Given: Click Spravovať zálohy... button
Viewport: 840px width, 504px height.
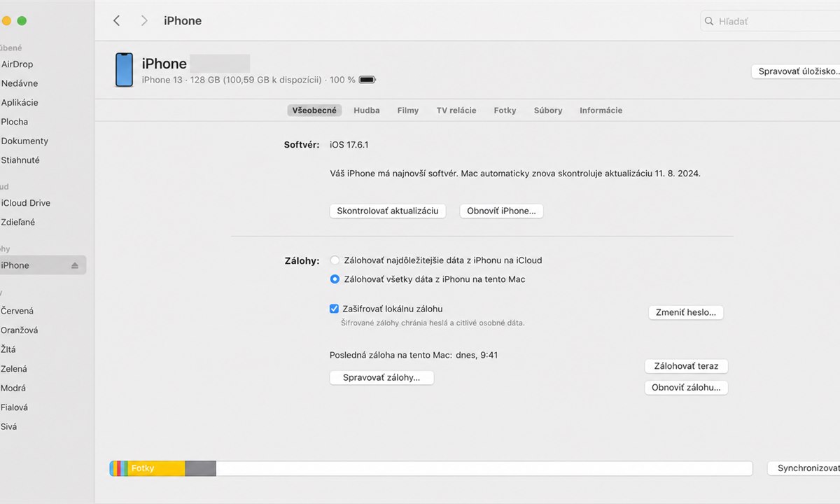Looking at the screenshot, I should 381,377.
